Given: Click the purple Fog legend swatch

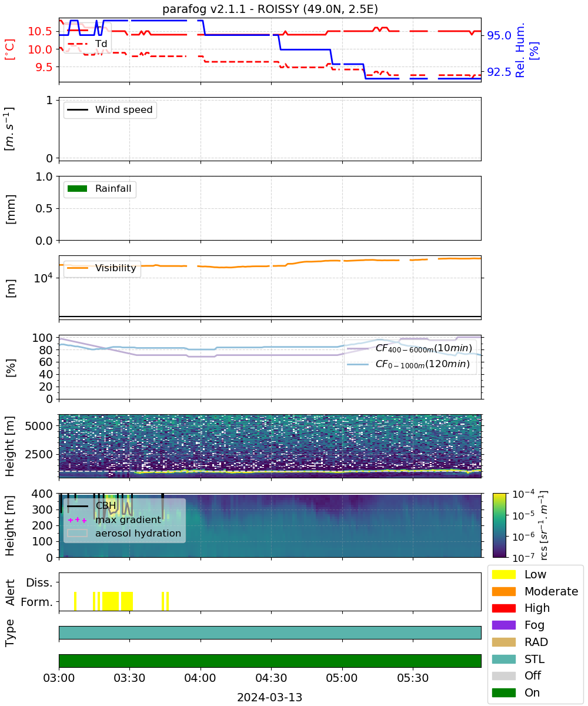Looking at the screenshot, I should click(504, 625).
